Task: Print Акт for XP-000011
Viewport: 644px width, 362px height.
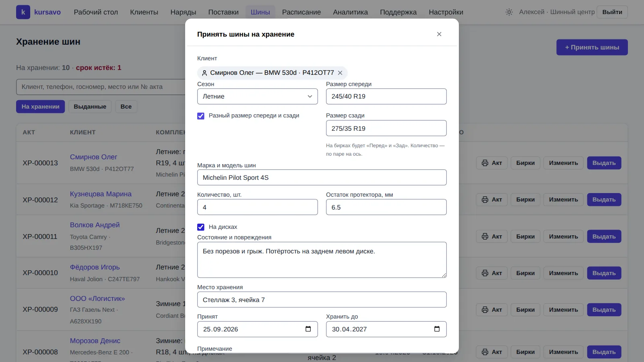Action: point(492,237)
